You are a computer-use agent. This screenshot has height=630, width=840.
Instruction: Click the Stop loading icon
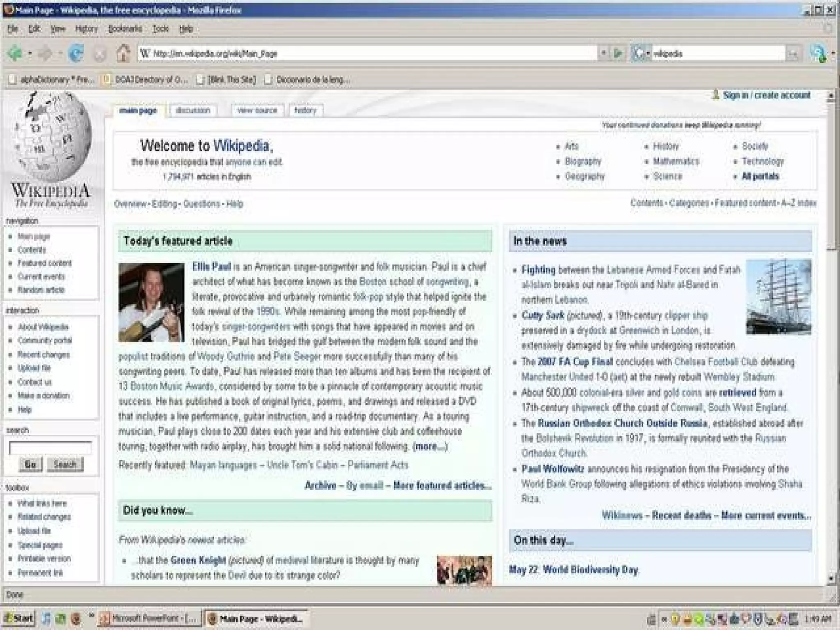tap(100, 54)
